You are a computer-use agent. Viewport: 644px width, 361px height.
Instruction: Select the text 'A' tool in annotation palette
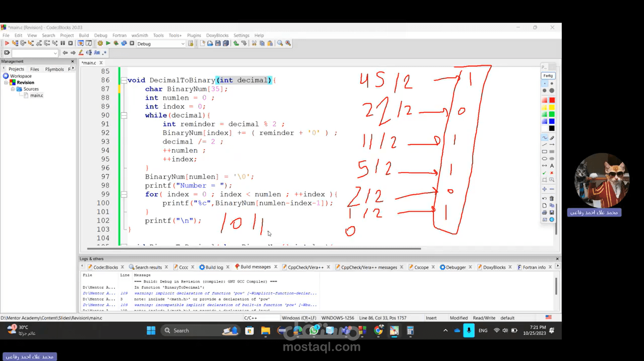[552, 166]
